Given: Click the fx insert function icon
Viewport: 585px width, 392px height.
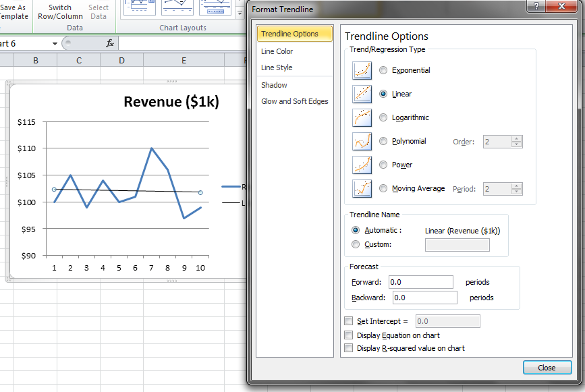Looking at the screenshot, I should coord(110,43).
